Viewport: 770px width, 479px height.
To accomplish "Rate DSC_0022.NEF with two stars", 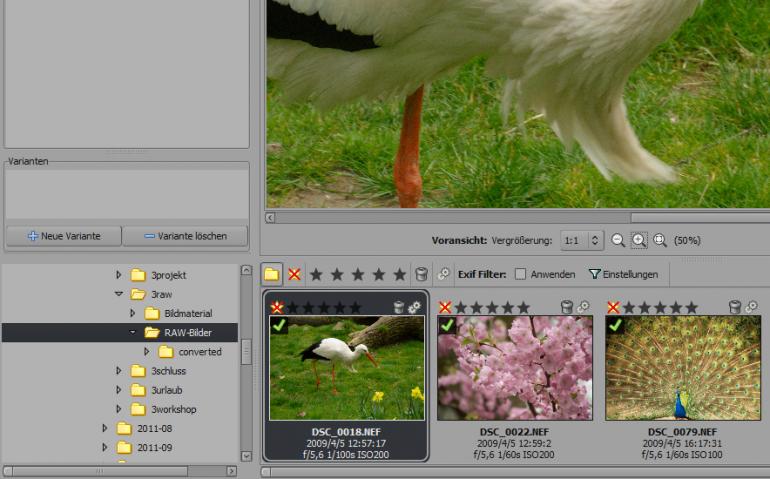I will click(x=477, y=308).
